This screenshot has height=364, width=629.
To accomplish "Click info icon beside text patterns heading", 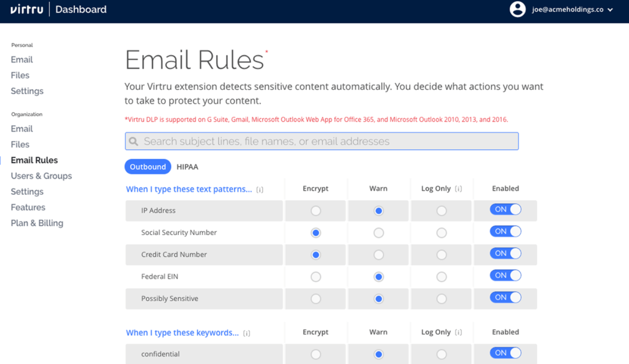I will [260, 189].
